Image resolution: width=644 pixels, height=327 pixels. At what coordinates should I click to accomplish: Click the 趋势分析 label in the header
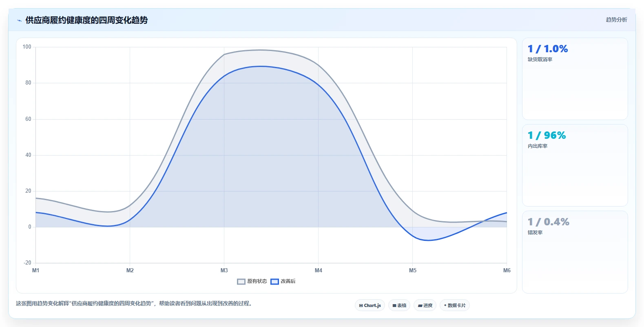pos(616,20)
